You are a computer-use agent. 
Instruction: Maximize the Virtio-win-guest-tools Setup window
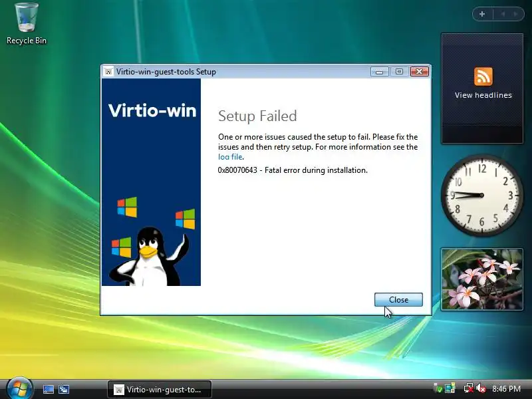[399, 72]
